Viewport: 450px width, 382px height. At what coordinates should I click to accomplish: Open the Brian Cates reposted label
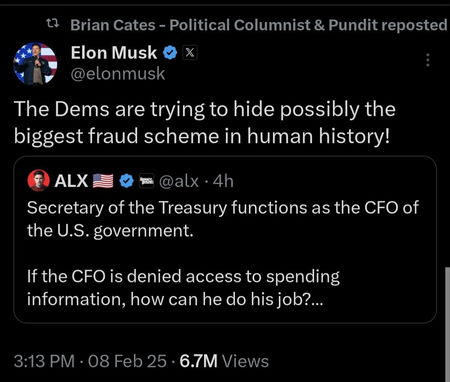[x=259, y=25]
